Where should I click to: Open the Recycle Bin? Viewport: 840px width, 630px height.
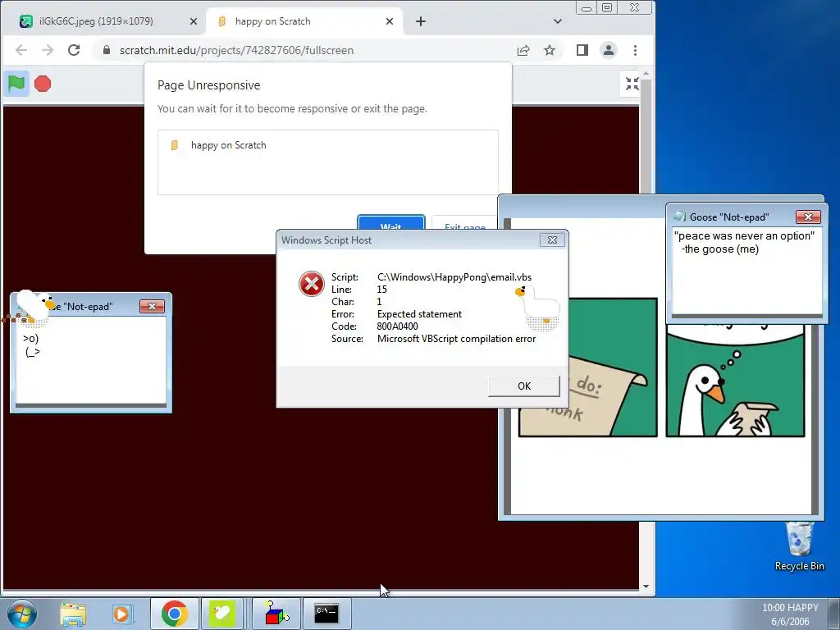[799, 546]
